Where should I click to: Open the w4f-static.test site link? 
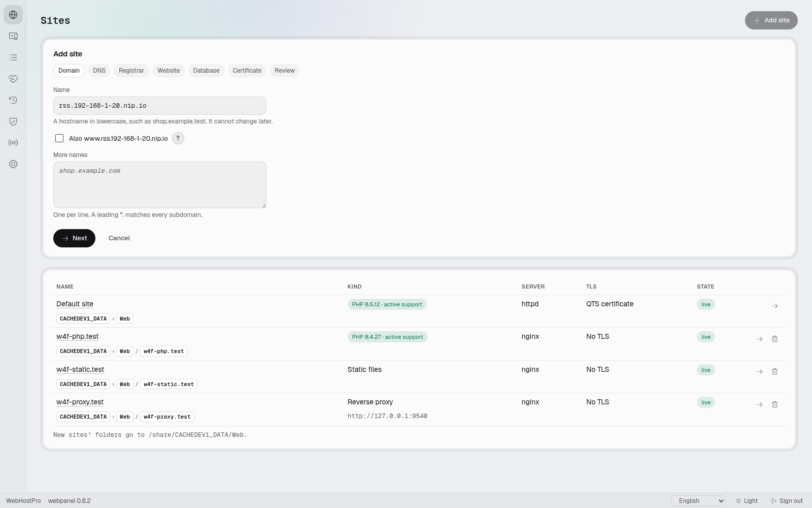(80, 369)
